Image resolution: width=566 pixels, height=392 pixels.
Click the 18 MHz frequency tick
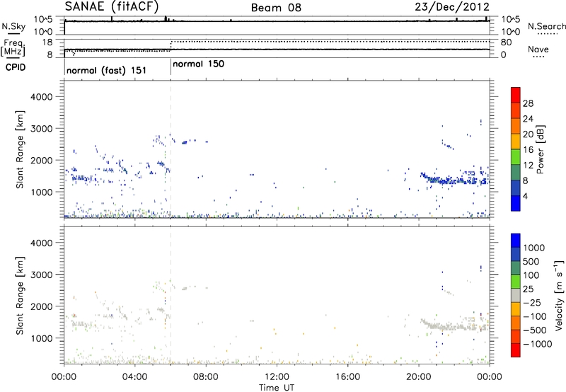click(47, 42)
